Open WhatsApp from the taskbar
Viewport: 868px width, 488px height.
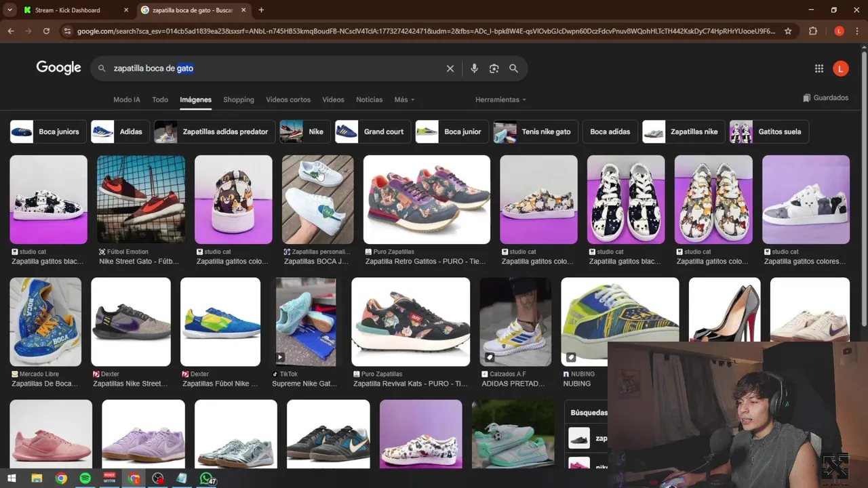click(x=206, y=479)
